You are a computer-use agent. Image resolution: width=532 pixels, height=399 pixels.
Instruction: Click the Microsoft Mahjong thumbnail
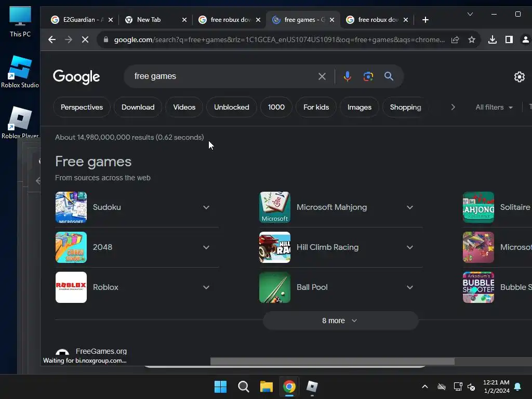[x=275, y=207]
